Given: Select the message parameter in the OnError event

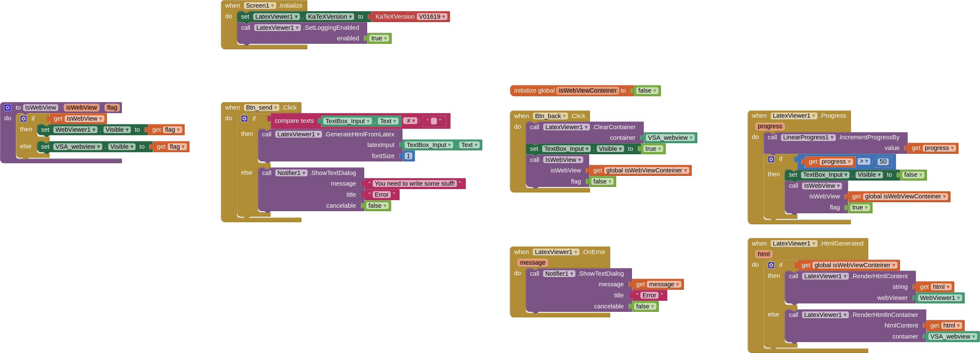Looking at the screenshot, I should click(532, 263).
